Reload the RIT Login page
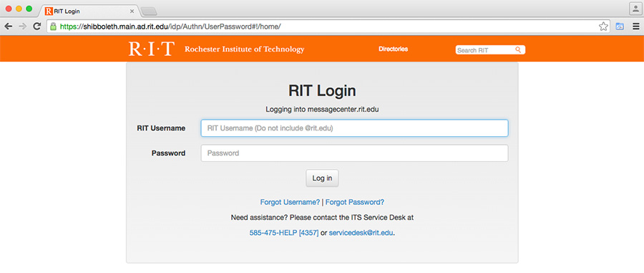This screenshot has width=644, height=273. click(x=36, y=27)
